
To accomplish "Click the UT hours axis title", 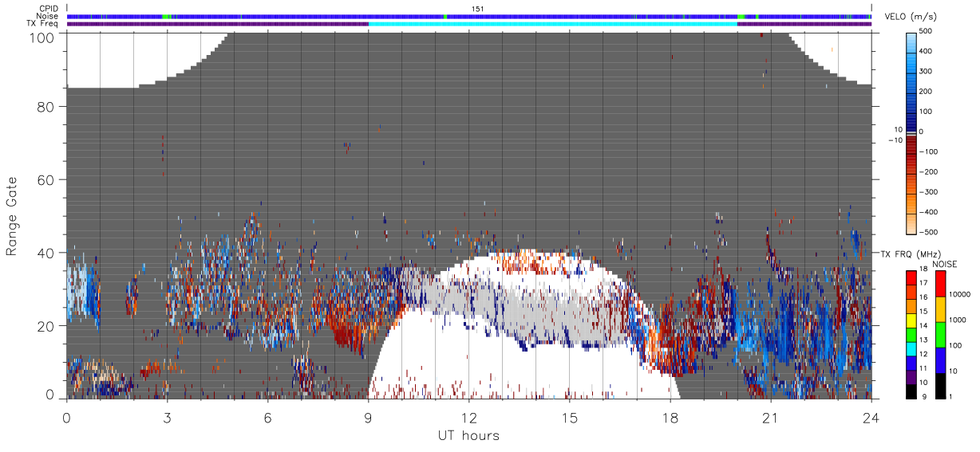I will pyautogui.click(x=468, y=435).
